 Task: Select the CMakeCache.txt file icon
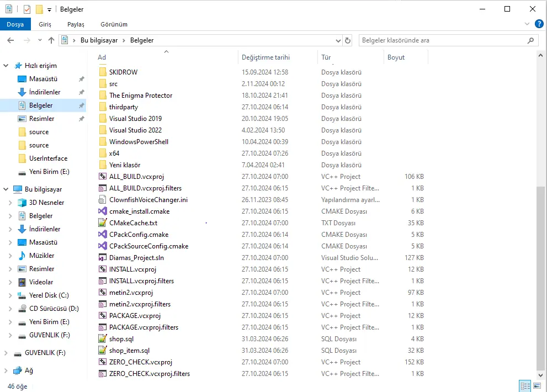103,223
